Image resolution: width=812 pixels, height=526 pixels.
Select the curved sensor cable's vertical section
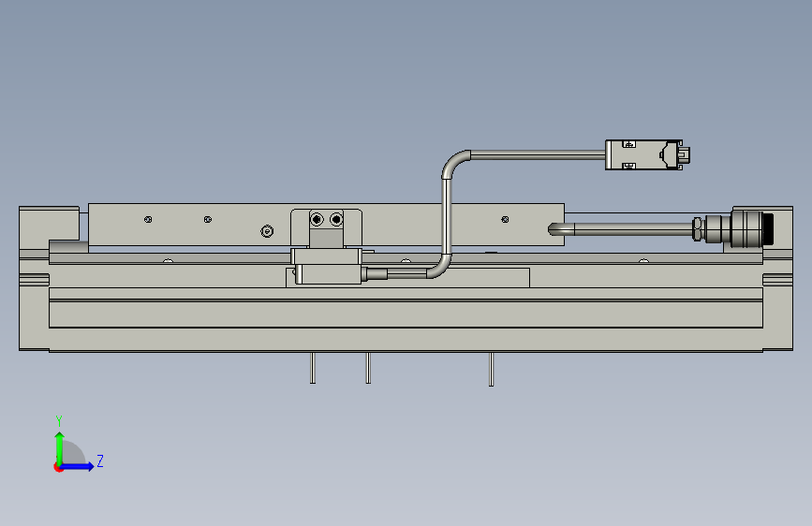(446, 216)
